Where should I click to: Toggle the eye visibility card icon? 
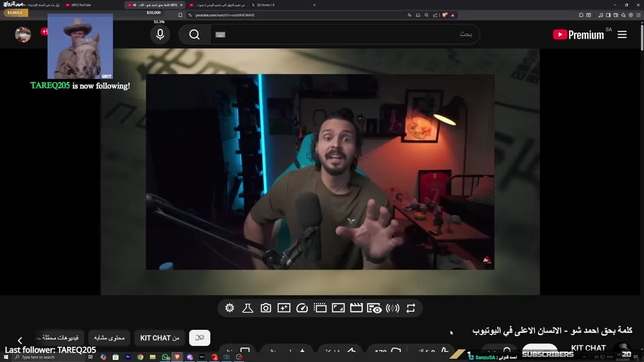(374, 308)
